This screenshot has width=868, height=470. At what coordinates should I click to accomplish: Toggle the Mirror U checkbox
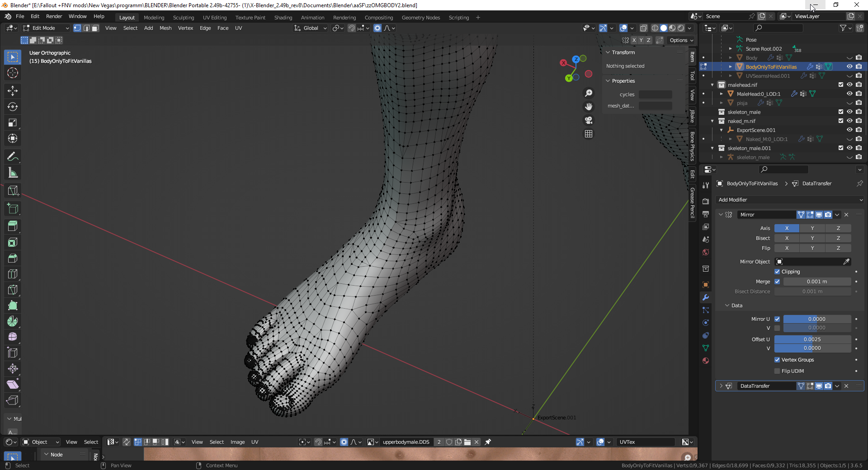777,319
